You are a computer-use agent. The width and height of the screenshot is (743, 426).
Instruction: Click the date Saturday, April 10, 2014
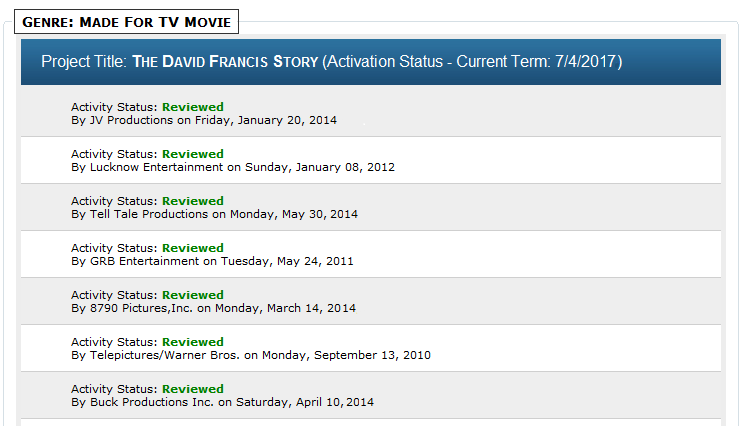click(305, 402)
